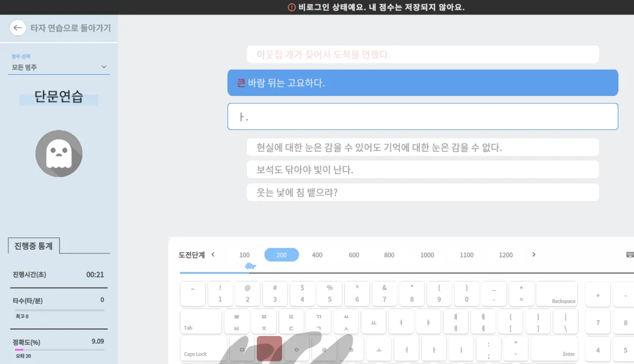The width and height of the screenshot is (634, 364).
Task: Click the login status notice banner text
Action: click(x=381, y=7)
